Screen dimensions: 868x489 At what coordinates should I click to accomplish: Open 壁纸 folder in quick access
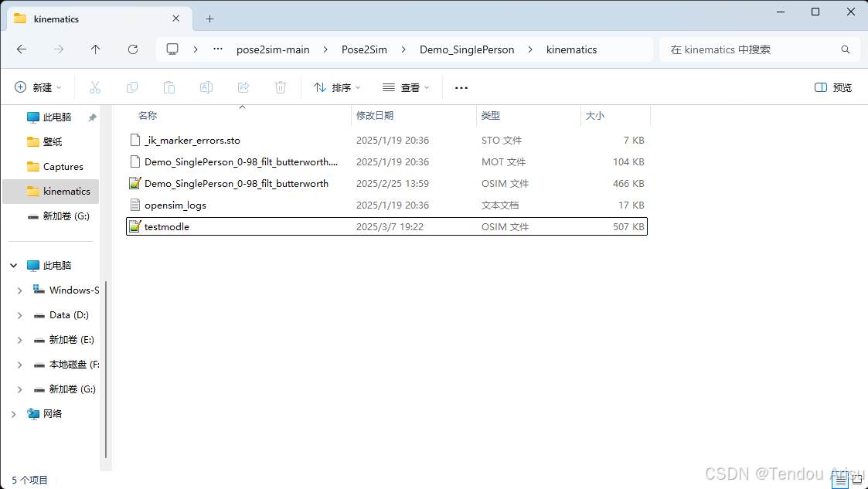click(50, 141)
